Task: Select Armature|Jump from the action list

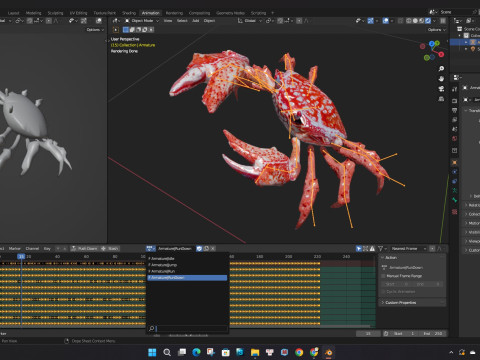Action: [x=187, y=265]
